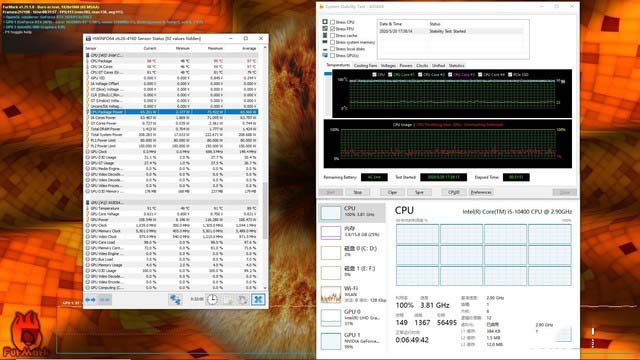
Task: Toggle CPU Core #1 graph checkbox
Action: coord(390,75)
